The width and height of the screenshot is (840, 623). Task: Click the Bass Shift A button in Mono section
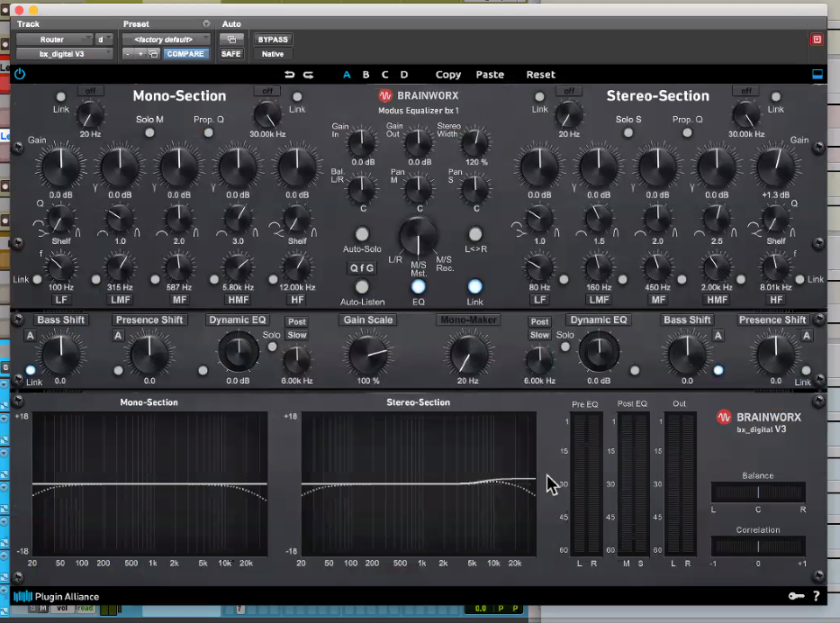[x=30, y=335]
